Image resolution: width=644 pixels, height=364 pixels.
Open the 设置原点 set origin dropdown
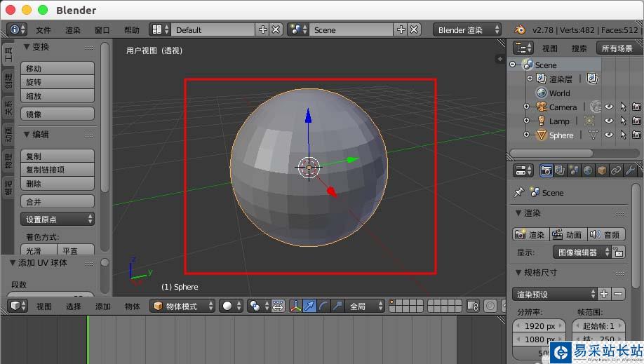[x=58, y=219]
